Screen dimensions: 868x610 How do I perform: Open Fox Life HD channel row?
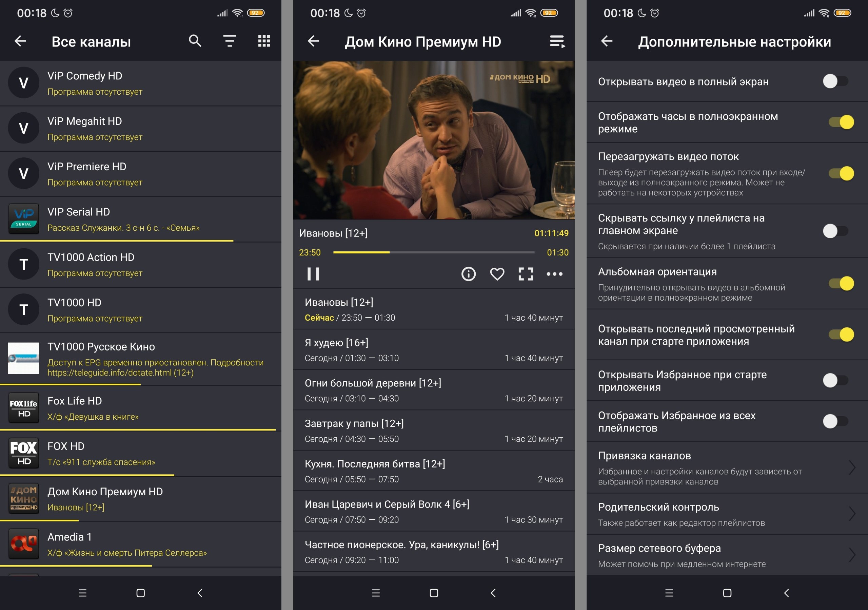(141, 408)
